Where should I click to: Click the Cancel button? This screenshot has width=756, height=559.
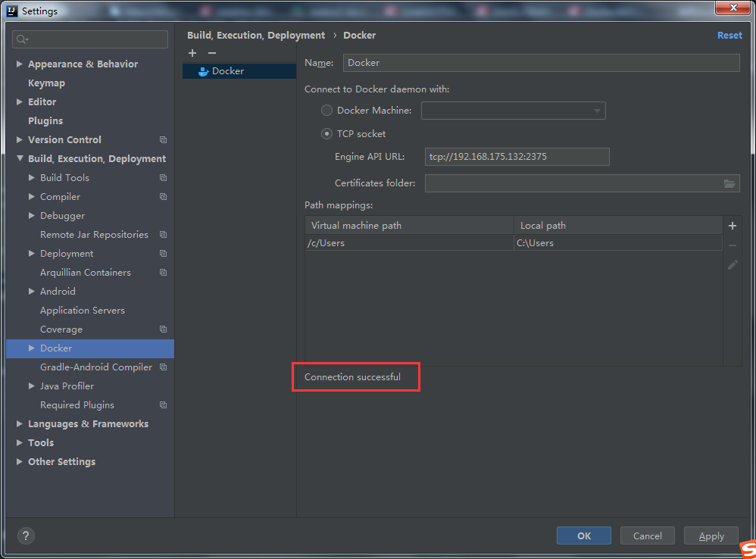(648, 536)
